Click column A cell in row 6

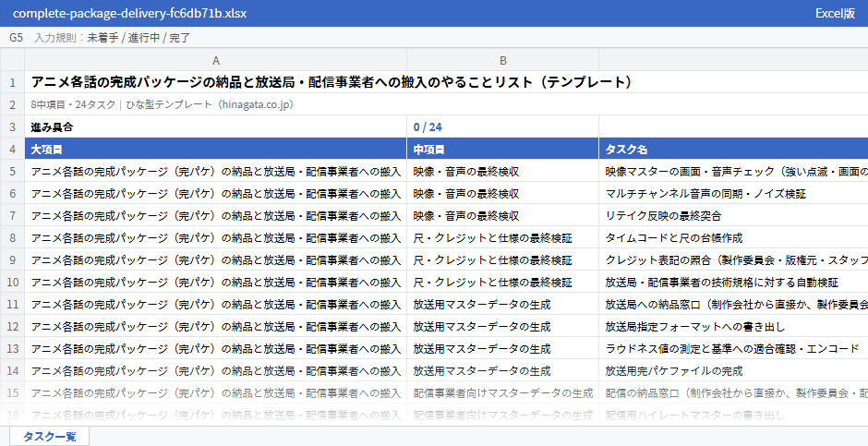216,193
